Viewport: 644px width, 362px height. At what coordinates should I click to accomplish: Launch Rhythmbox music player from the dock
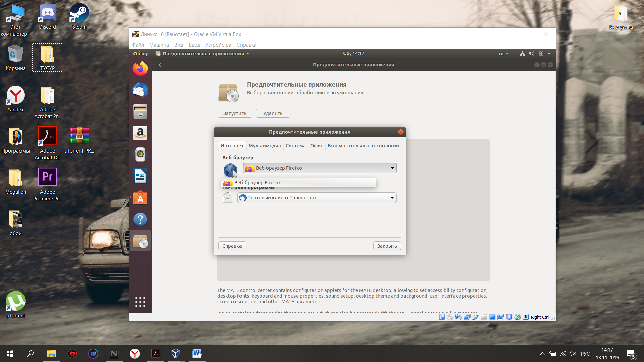point(140,155)
